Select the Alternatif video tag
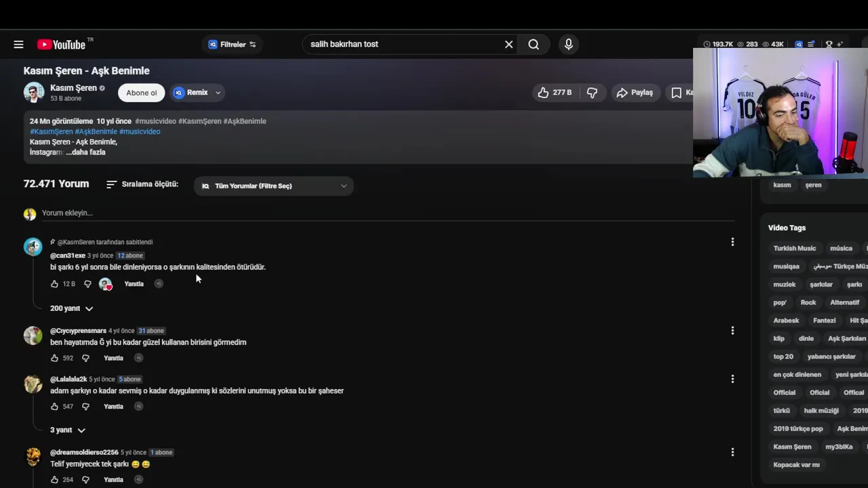The image size is (868, 488). click(x=844, y=303)
